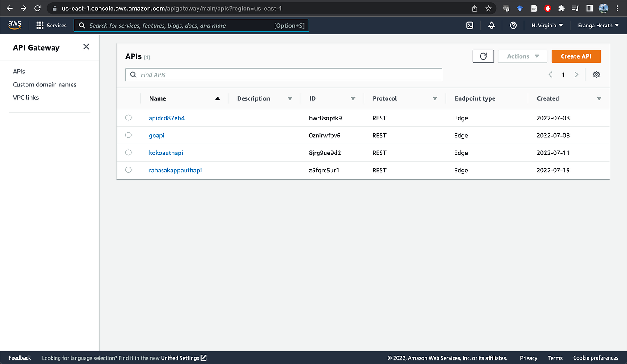Image resolution: width=627 pixels, height=364 pixels.
Task: Click the browser address bar URL
Action: coord(172,8)
